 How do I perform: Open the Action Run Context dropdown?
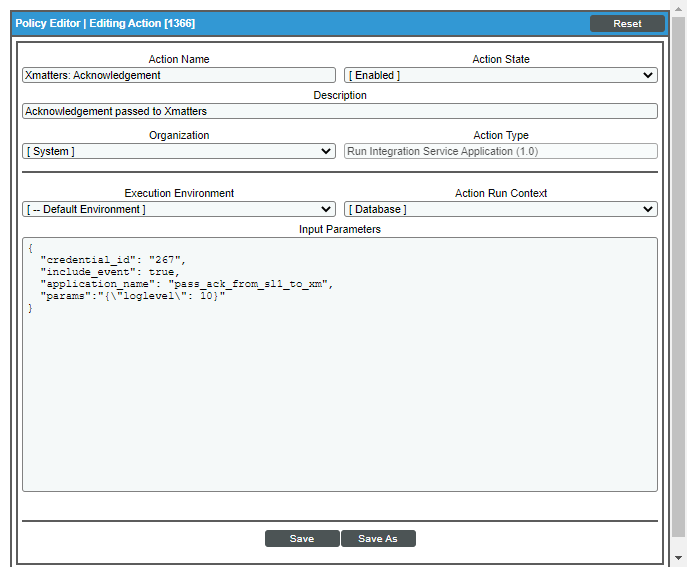(501, 209)
